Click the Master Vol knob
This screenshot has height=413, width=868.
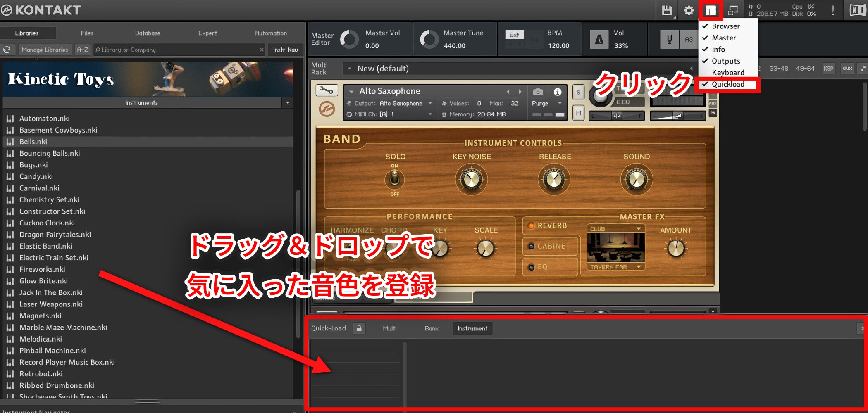click(350, 40)
